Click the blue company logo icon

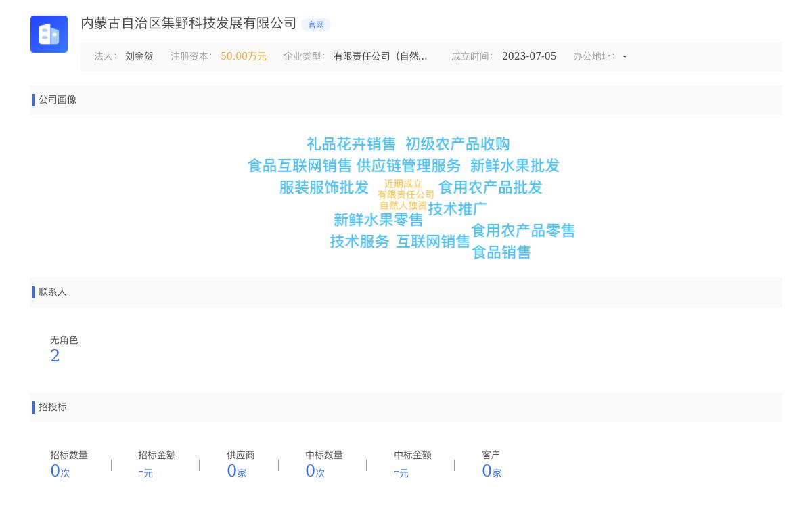tap(49, 34)
